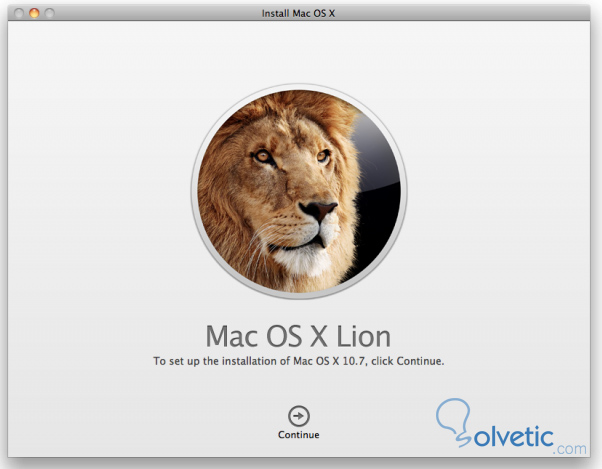This screenshot has height=469, width=602.
Task: Click the Continue label under the arrow
Action: coord(299,435)
